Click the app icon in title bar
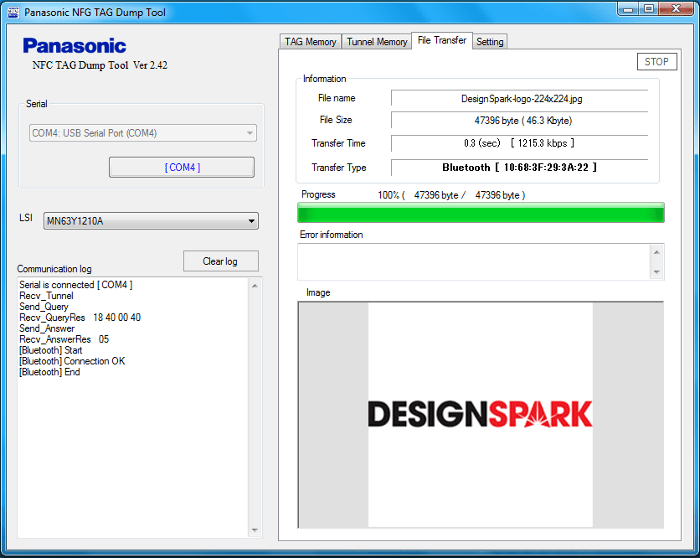 [13, 12]
